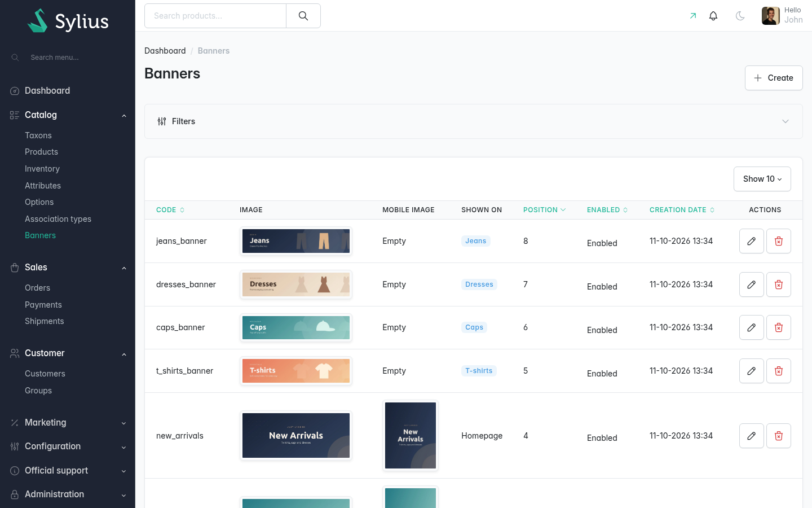Open the storefront arrow icon
Viewport: 812px width, 508px height.
(693, 16)
